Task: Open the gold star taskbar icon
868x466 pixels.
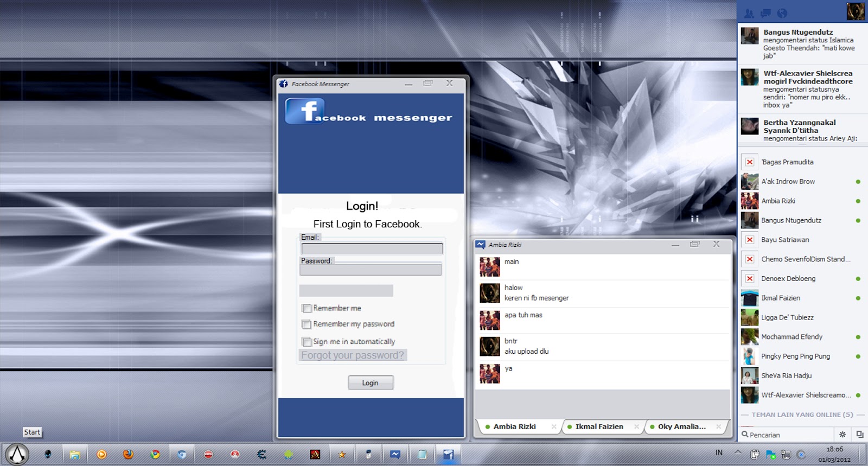Action: [x=342, y=454]
